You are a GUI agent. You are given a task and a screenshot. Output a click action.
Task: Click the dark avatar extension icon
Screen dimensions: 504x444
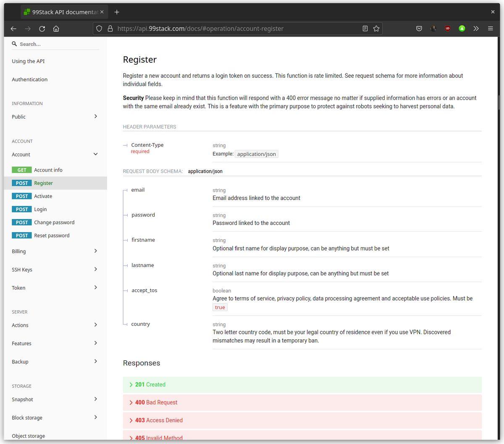433,29
